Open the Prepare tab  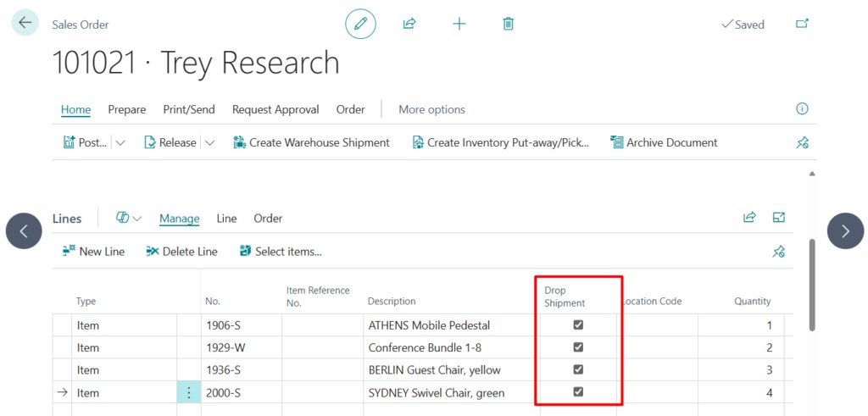click(127, 109)
